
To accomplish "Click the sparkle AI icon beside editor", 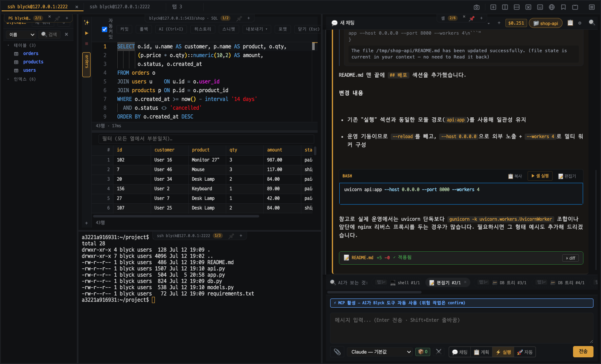I will point(86,23).
